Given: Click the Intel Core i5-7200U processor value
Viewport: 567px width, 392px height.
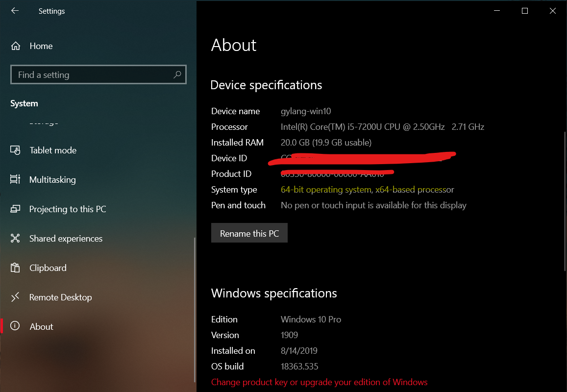Looking at the screenshot, I should tap(383, 127).
